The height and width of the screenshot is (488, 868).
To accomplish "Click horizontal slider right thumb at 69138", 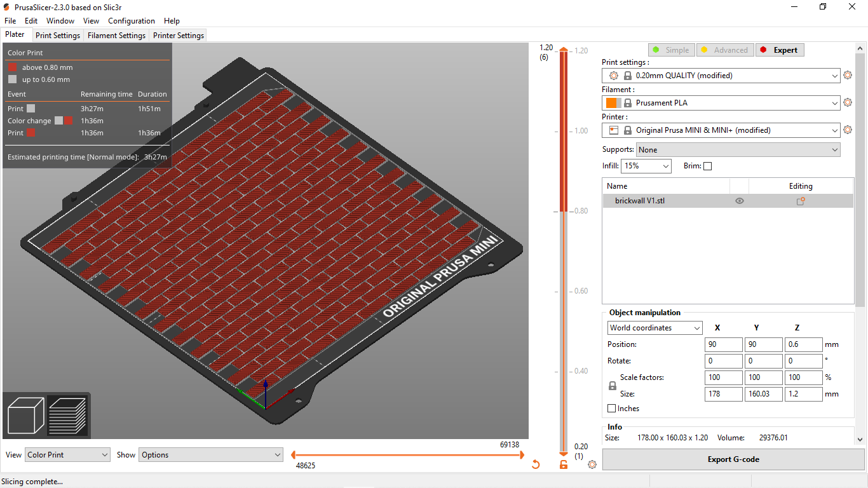I will tap(522, 455).
